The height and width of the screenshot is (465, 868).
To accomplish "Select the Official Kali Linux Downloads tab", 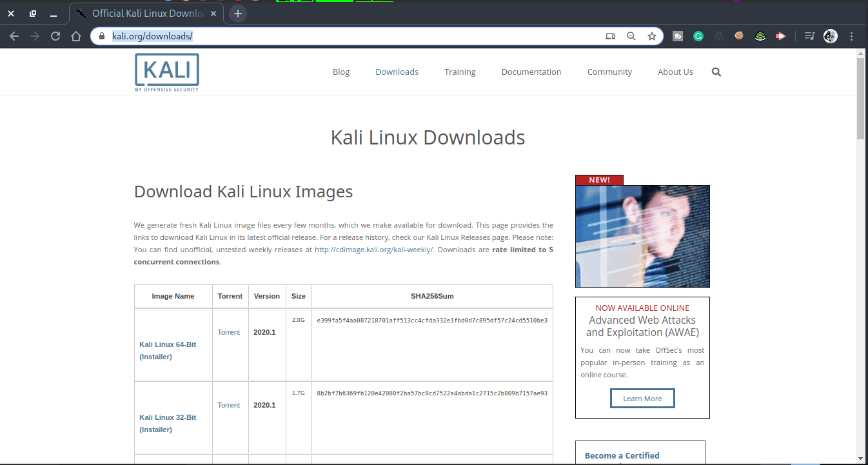I will (145, 13).
